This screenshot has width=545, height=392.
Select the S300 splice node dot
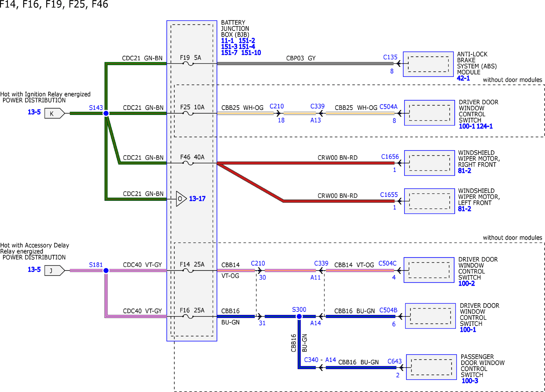299,317
